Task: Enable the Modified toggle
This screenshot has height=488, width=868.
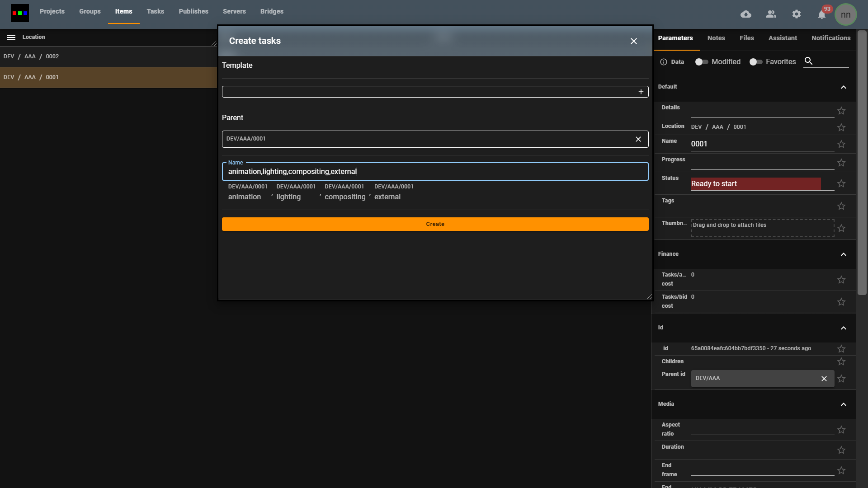Action: pyautogui.click(x=701, y=62)
